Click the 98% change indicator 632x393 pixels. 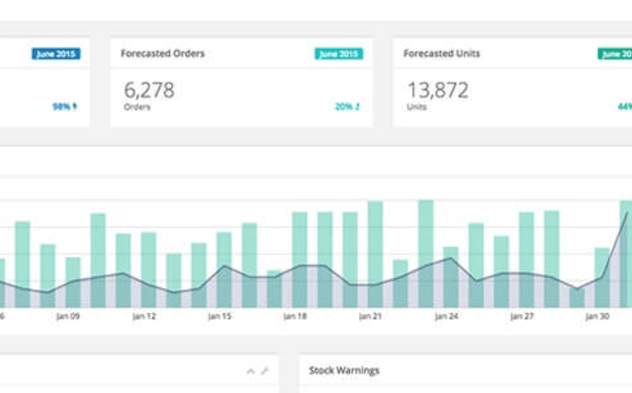[x=64, y=107]
